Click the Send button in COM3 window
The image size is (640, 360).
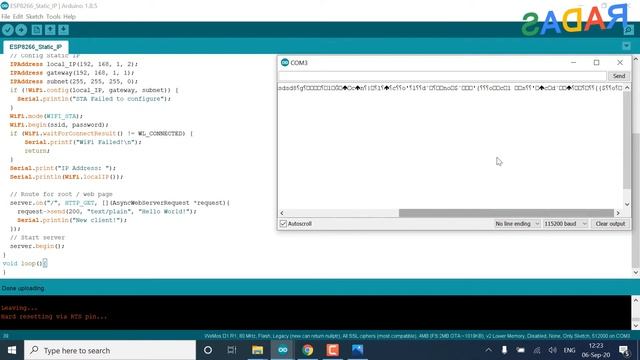click(619, 76)
